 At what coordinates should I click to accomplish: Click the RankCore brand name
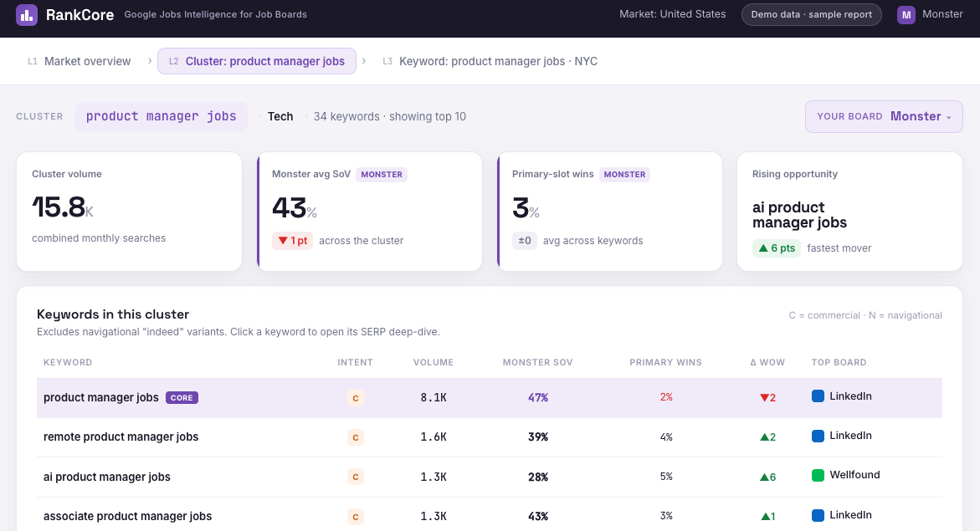[x=80, y=14]
